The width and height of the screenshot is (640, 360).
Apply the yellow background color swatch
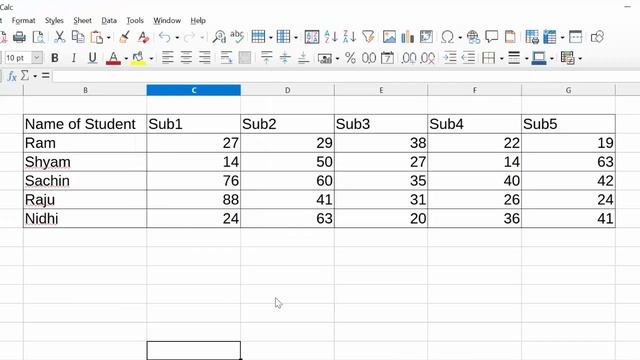[138, 58]
